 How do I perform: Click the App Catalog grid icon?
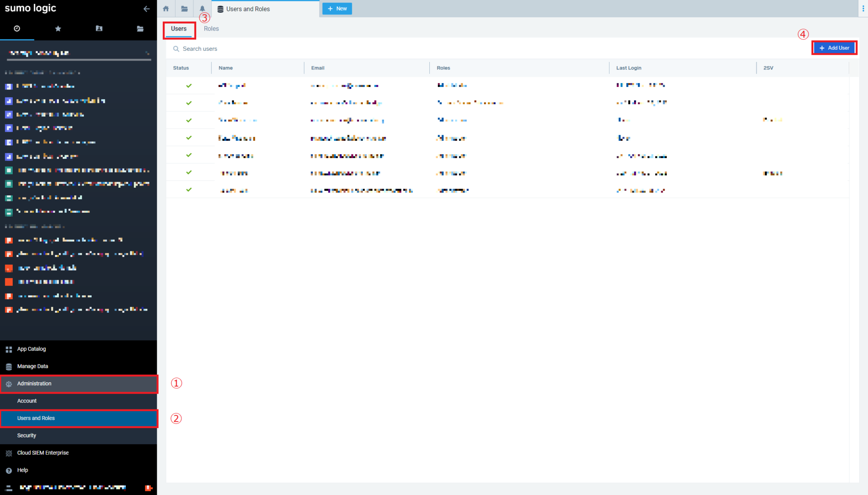coord(8,349)
